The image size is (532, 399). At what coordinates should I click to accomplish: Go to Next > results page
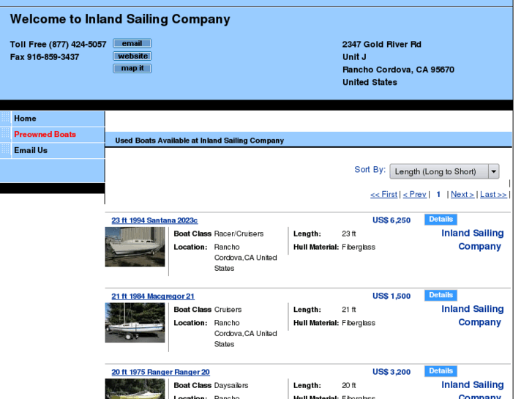[462, 195]
